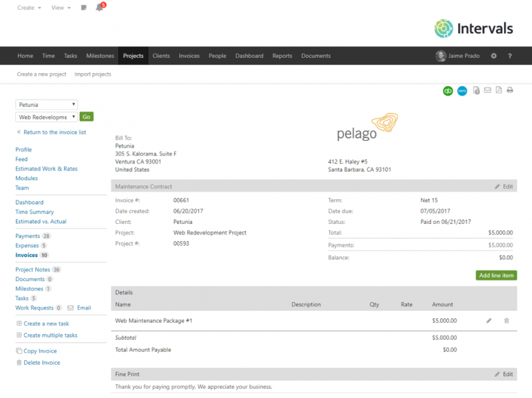Open the View dropdown menu
This screenshot has height=398, width=532.
61,8
